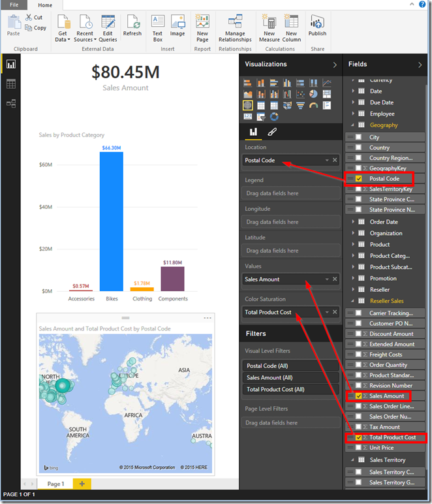Switch to the Format paintbrush tab
Viewport: 432px width, 504px height.
pos(272,132)
